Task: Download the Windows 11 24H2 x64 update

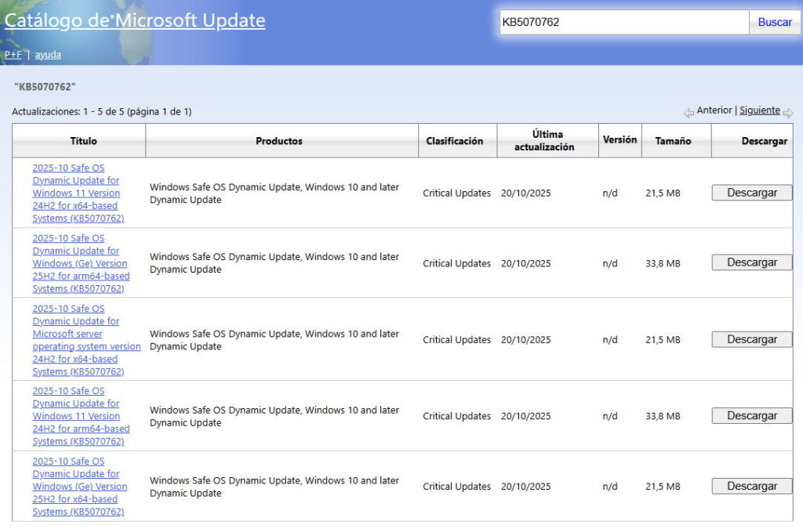Action: 751,193
